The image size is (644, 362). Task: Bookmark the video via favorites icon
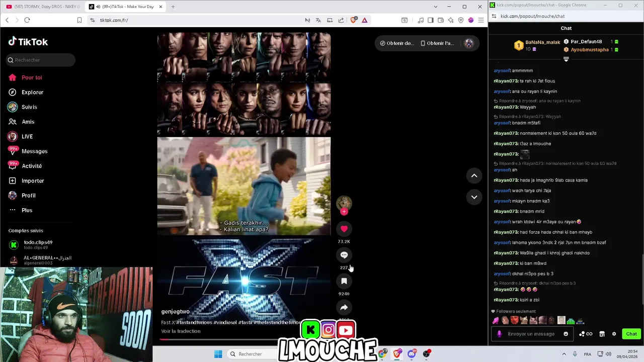point(344,281)
